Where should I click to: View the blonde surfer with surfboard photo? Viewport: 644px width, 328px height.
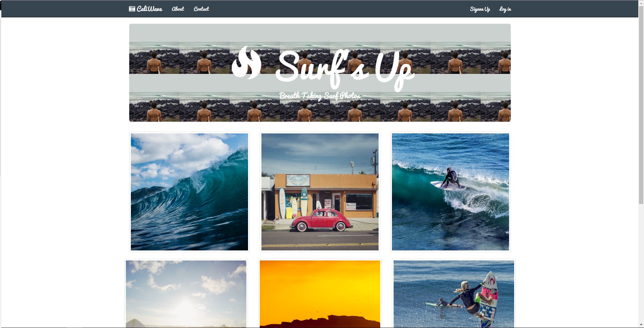point(454,294)
